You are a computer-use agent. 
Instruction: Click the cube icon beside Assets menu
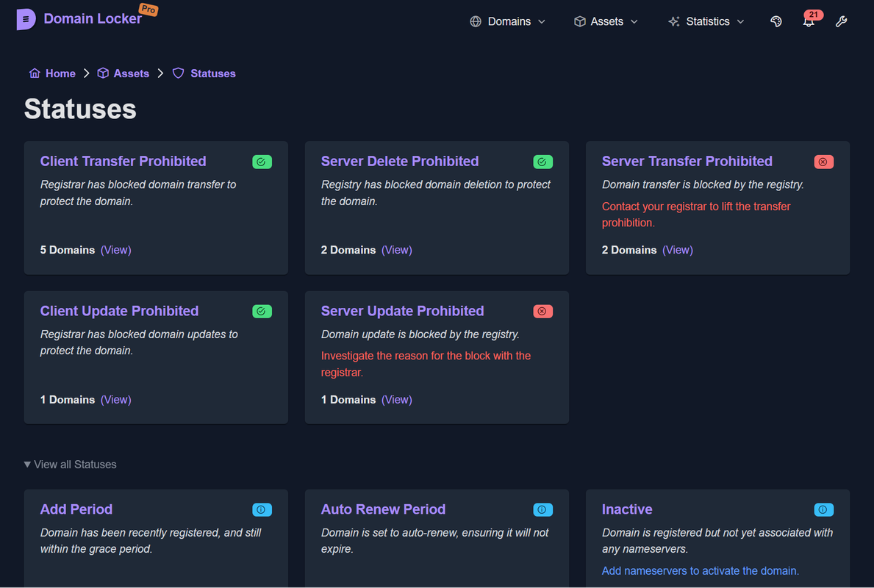click(580, 21)
